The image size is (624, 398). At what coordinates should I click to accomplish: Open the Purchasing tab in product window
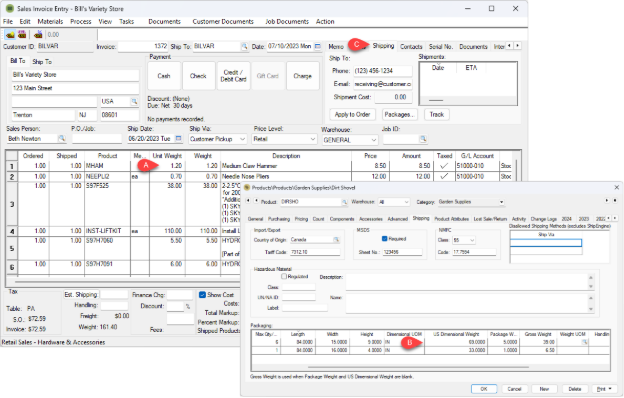tap(279, 219)
